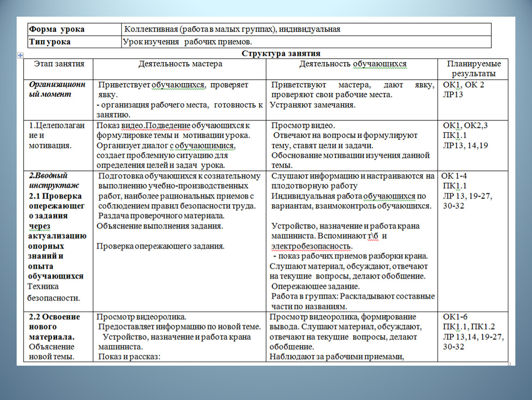532x400 pixels.
Task: Click the result text 'ОК1, ОК2,3'
Action: [465, 125]
